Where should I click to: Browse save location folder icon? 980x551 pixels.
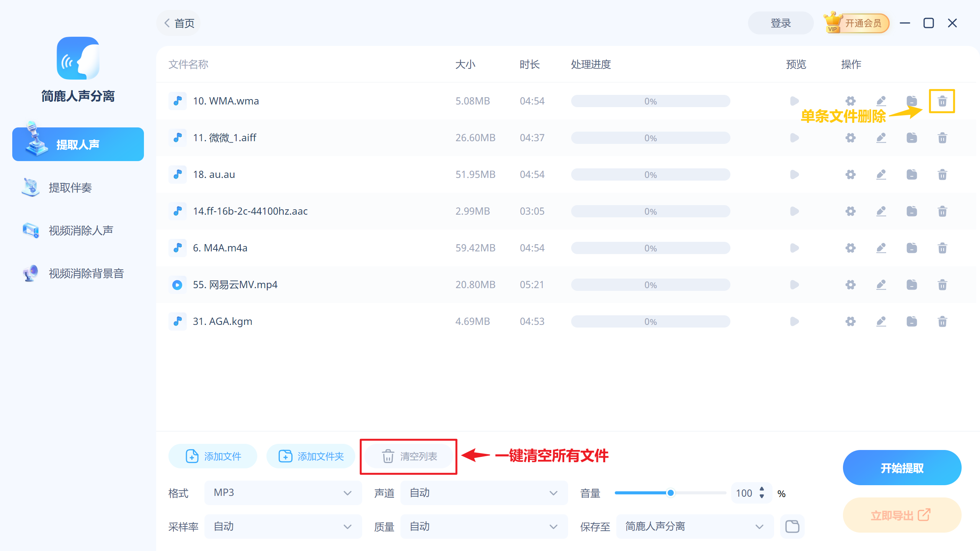click(x=792, y=527)
